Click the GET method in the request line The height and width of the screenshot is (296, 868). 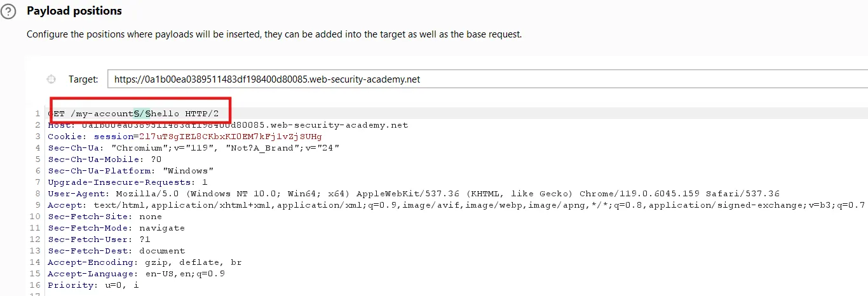(57, 114)
